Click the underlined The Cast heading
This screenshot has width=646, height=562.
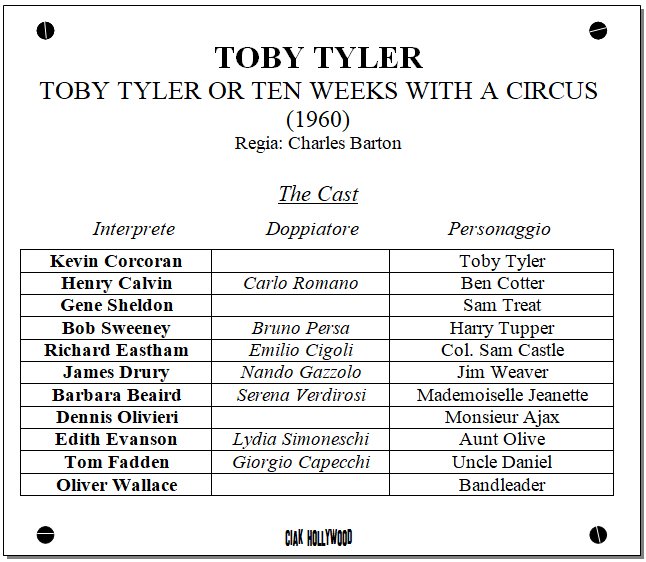point(318,194)
